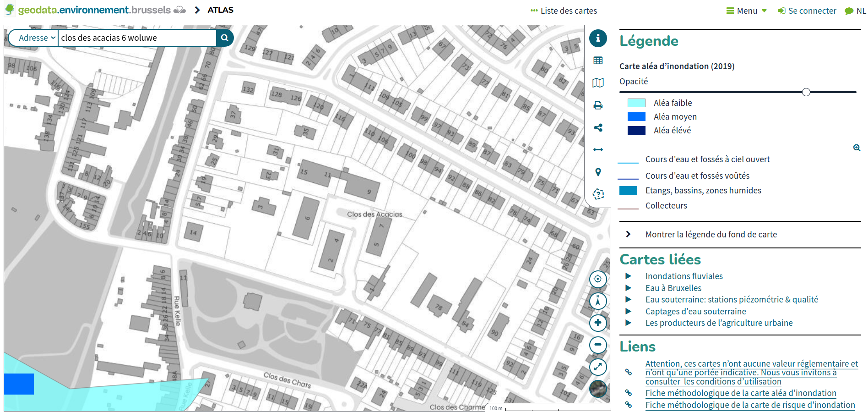868x412 pixels.
Task: Open the Menu dropdown
Action: point(747,11)
